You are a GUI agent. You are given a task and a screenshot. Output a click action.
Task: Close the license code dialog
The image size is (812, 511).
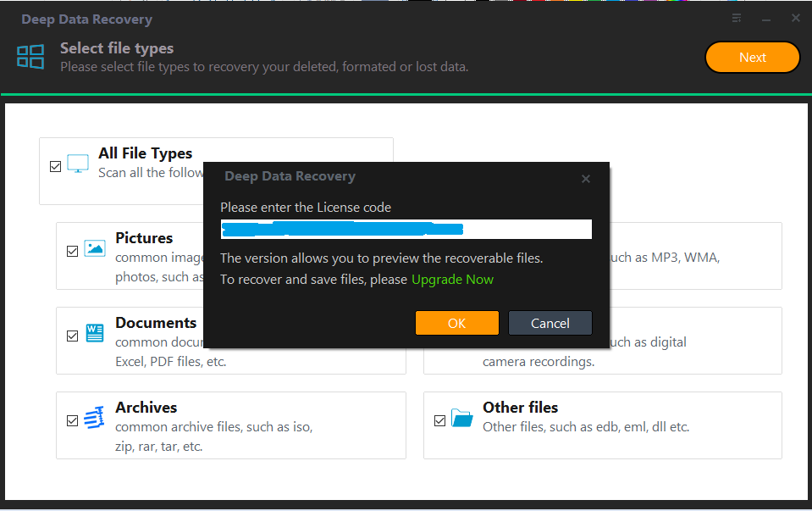(586, 179)
